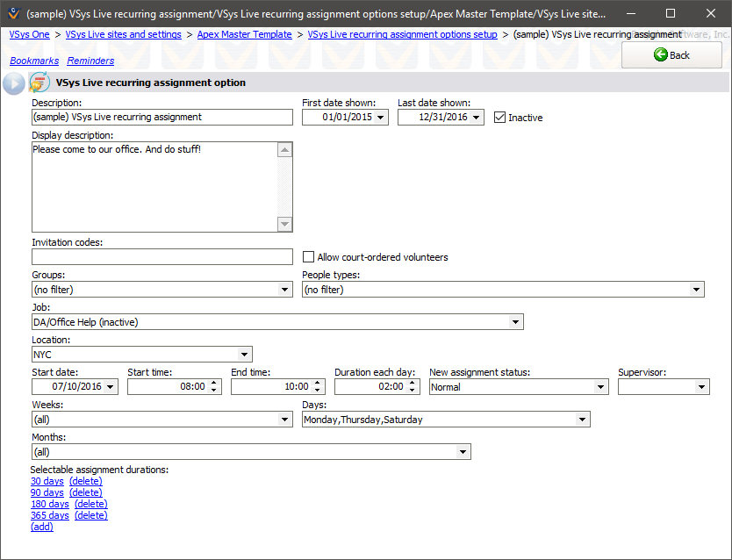Screen dimensions: 732x560
Task: Open Apex Master Template breadcrumb link
Action: [244, 34]
